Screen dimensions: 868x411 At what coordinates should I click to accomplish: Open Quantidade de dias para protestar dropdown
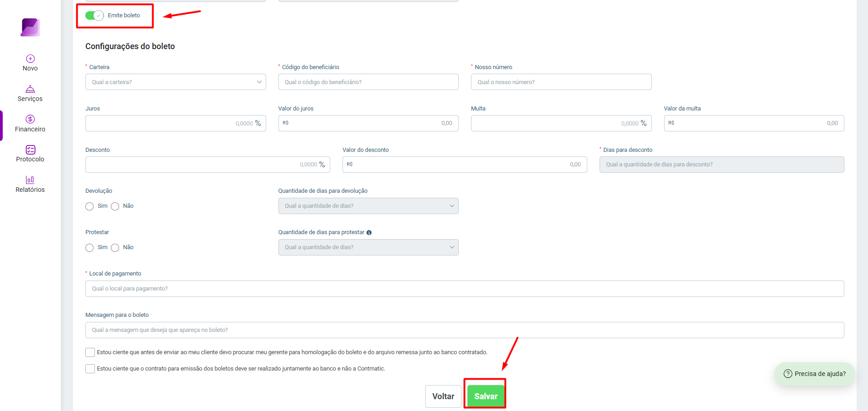point(368,247)
